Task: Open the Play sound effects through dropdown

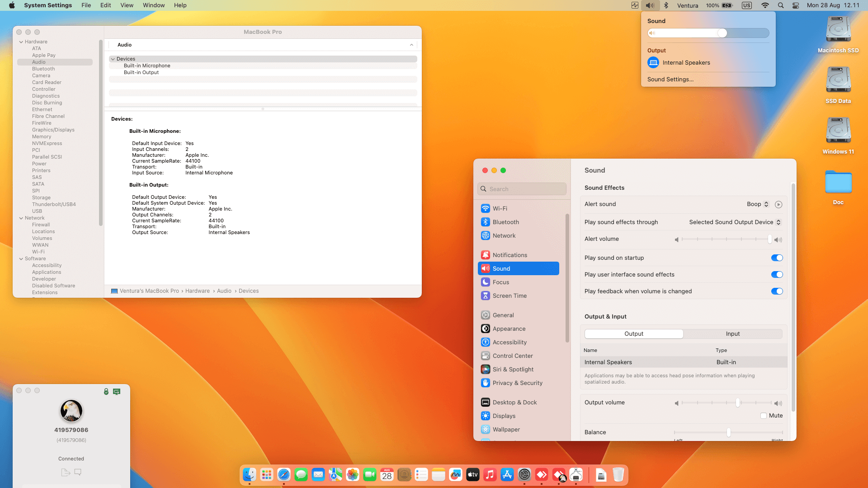Action: click(x=735, y=222)
